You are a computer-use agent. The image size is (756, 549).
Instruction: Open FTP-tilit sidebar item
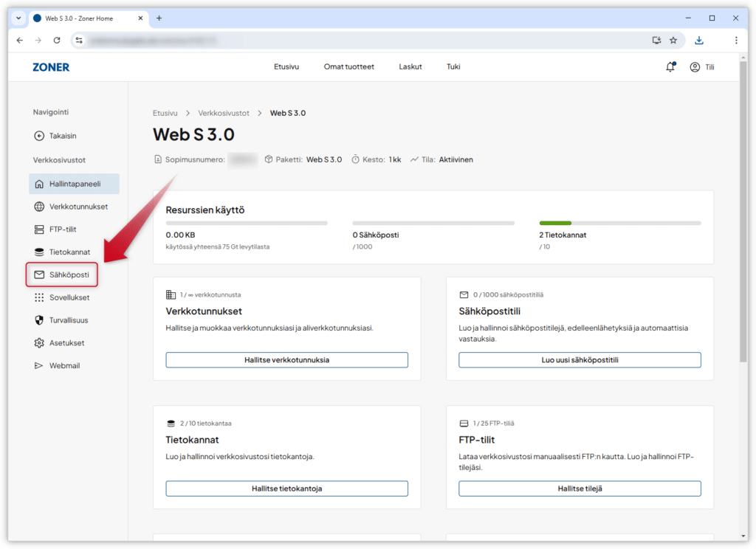point(63,229)
